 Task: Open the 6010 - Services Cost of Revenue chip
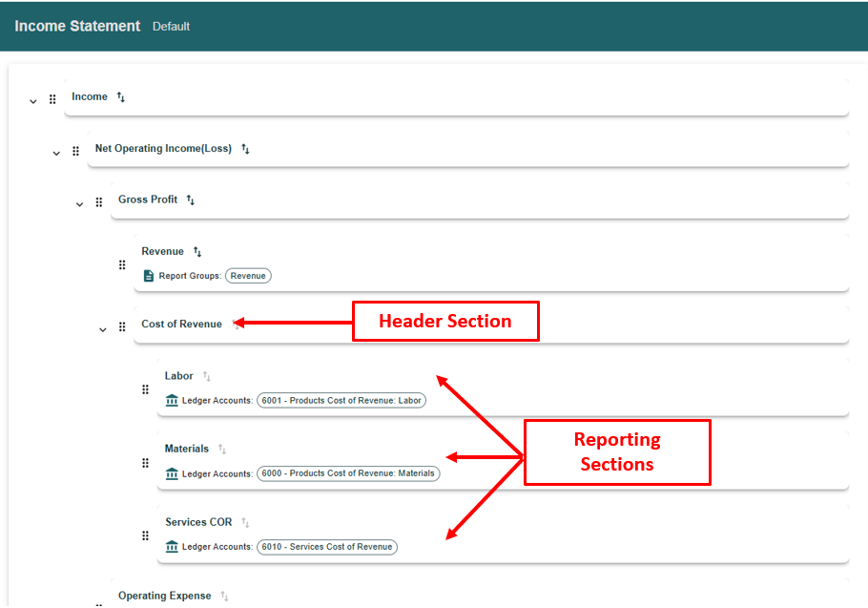(326, 547)
